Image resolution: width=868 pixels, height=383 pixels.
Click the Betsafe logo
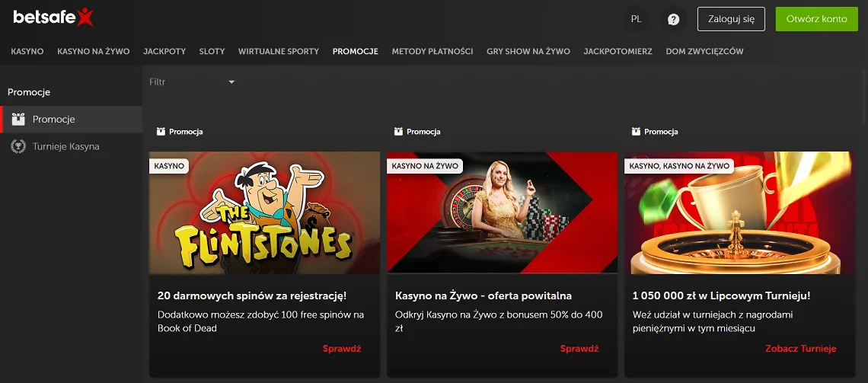(53, 18)
